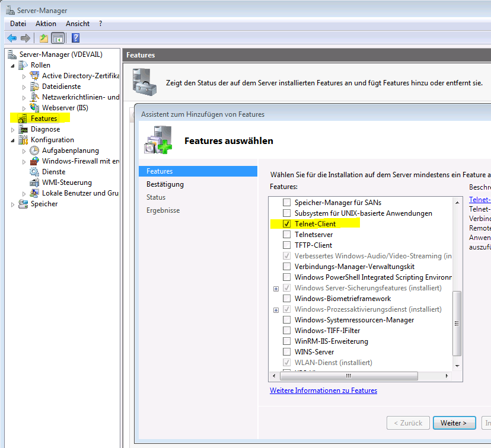Click the Active Directory-Zertifikat role icon
Image resolution: width=491 pixels, height=448 pixels.
click(34, 76)
